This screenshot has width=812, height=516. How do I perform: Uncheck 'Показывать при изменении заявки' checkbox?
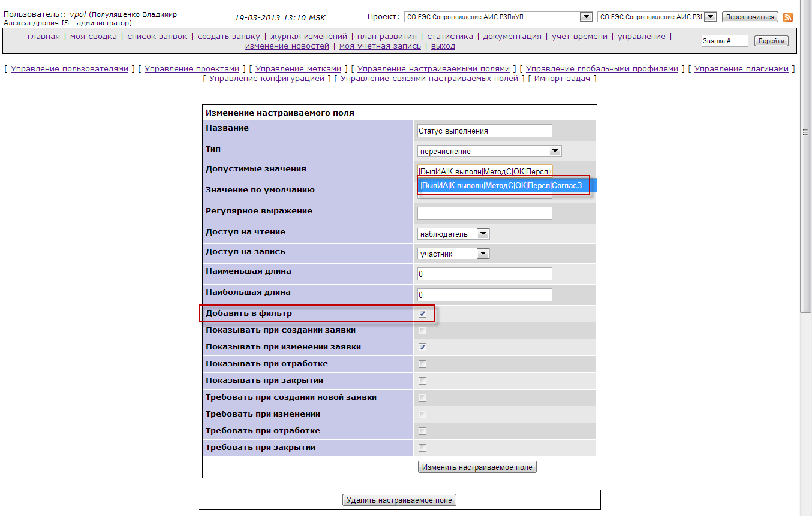[x=422, y=347]
